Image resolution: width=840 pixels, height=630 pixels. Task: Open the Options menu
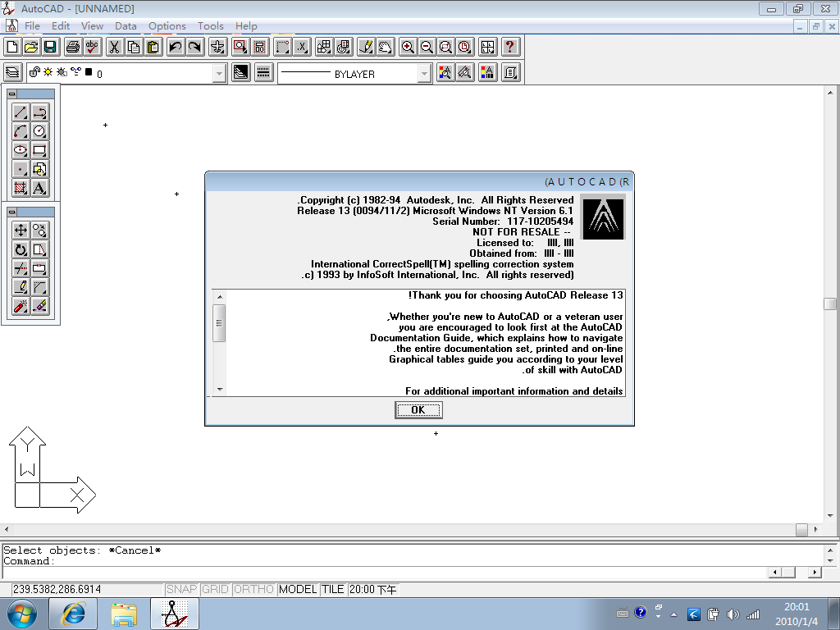167,26
